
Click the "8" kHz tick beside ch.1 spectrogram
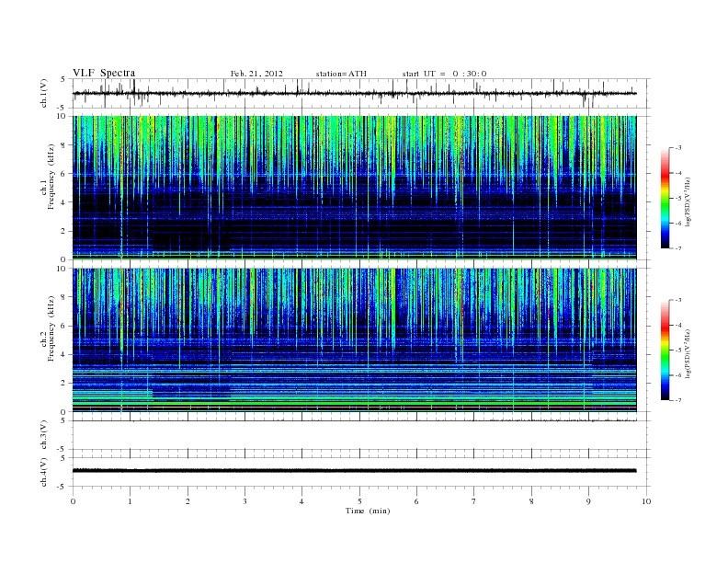click(63, 144)
